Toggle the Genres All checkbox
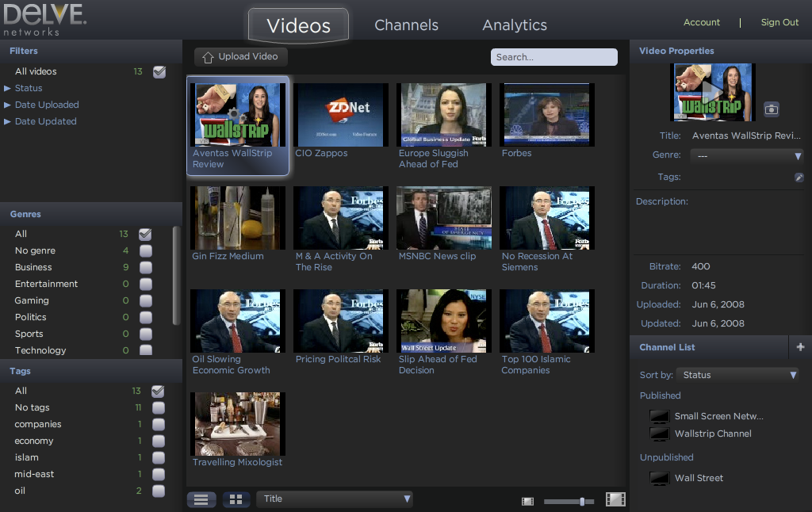Screen dimensions: 812x512 tap(146, 235)
